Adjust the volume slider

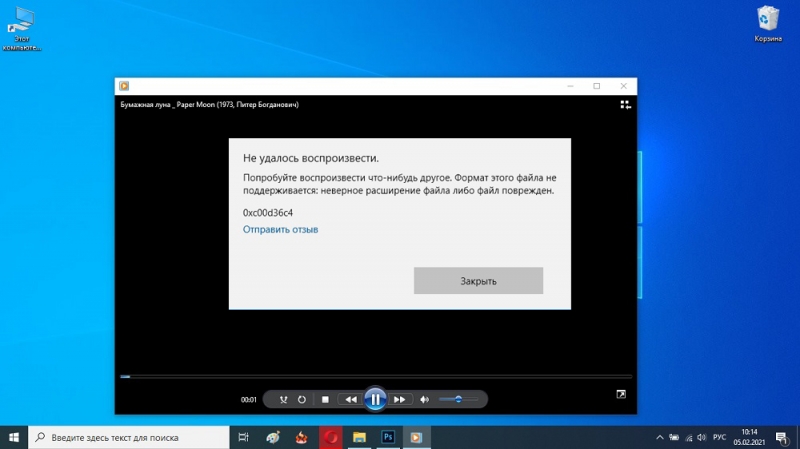(458, 400)
